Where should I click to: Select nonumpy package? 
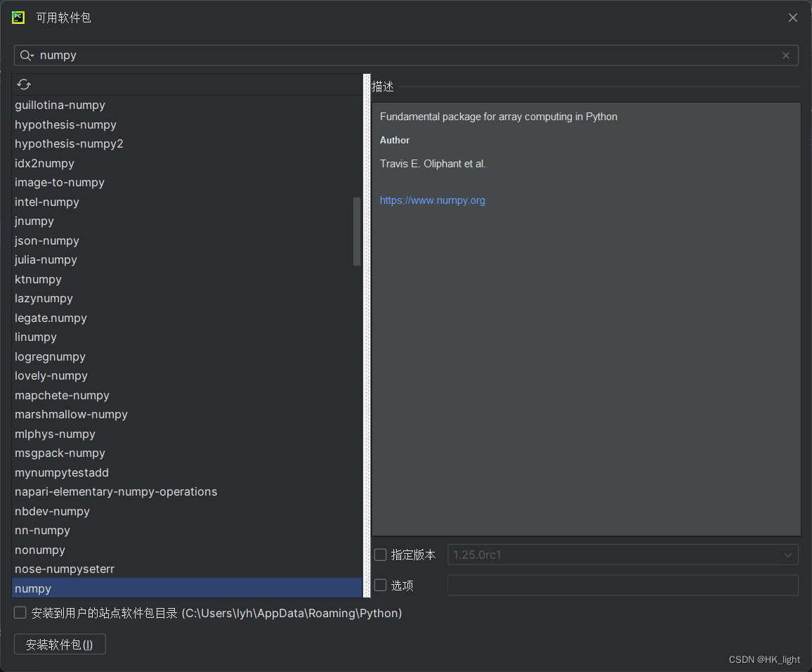coord(187,550)
